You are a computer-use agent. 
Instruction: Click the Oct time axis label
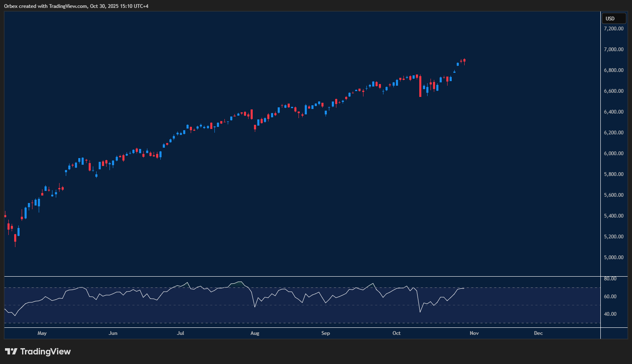click(x=396, y=333)
